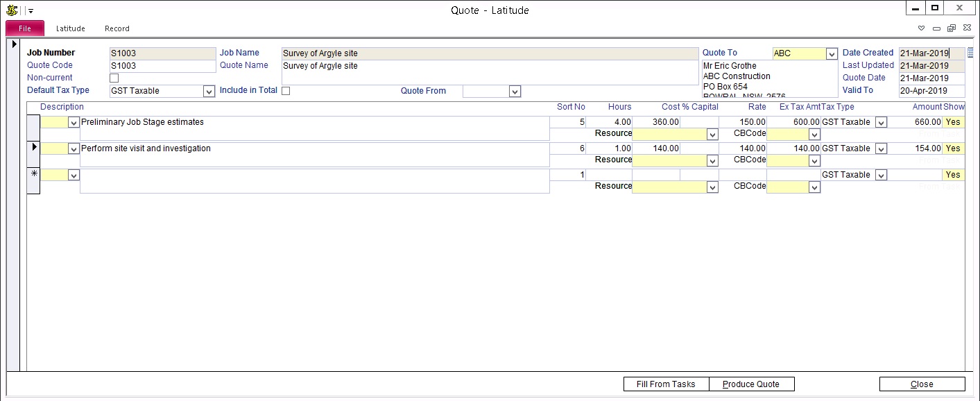The width and height of the screenshot is (980, 401).
Task: Tick the Non-current checkbox
Action: [x=114, y=78]
